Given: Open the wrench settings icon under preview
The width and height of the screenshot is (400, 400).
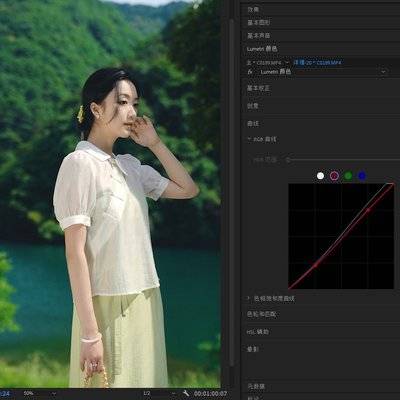Looking at the screenshot, I should click(186, 394).
